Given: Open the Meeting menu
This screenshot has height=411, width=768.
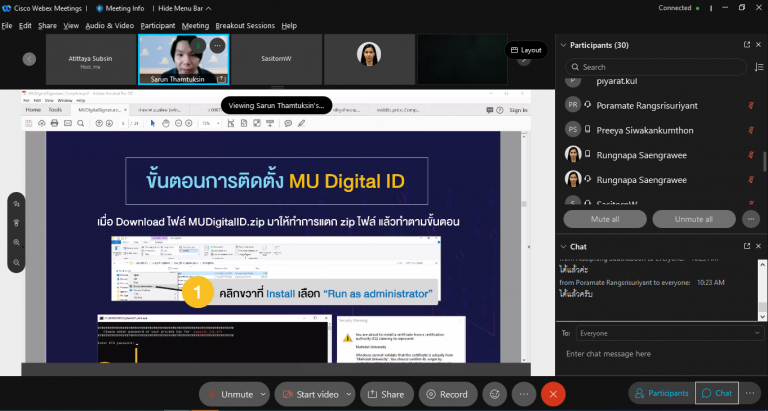Looking at the screenshot, I should pos(195,25).
